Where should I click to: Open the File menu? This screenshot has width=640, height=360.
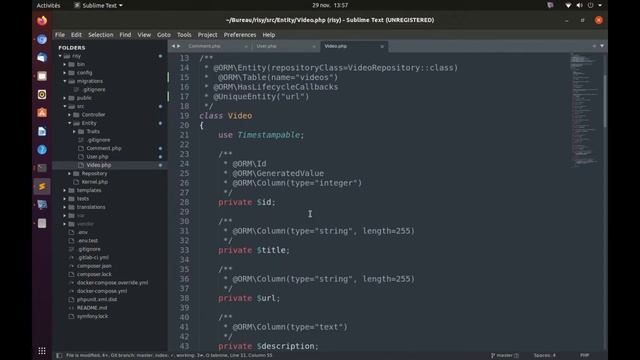coord(60,35)
